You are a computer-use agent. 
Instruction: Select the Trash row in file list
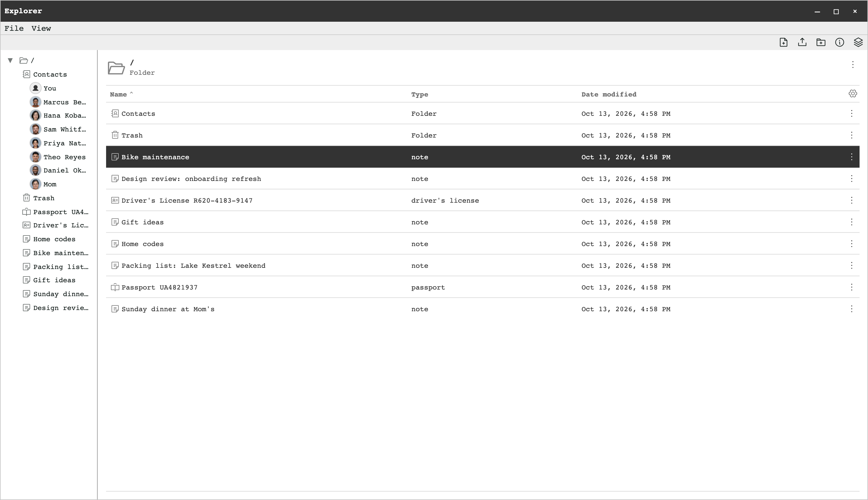pos(483,135)
